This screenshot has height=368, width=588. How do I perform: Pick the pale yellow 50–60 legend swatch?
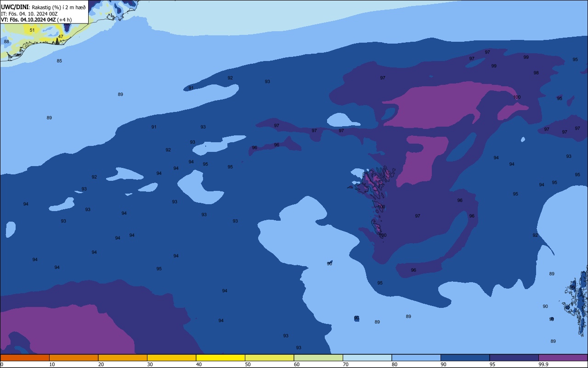pyautogui.click(x=269, y=357)
